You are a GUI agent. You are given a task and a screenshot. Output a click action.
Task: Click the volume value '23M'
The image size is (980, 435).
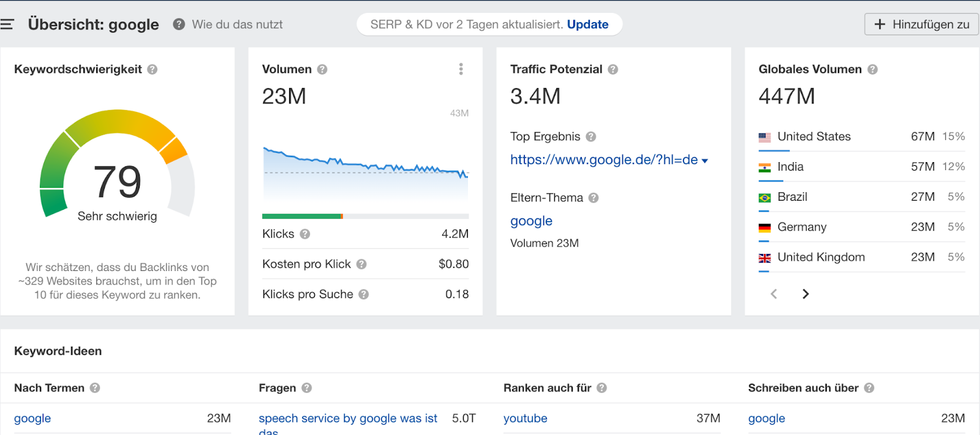tap(284, 97)
